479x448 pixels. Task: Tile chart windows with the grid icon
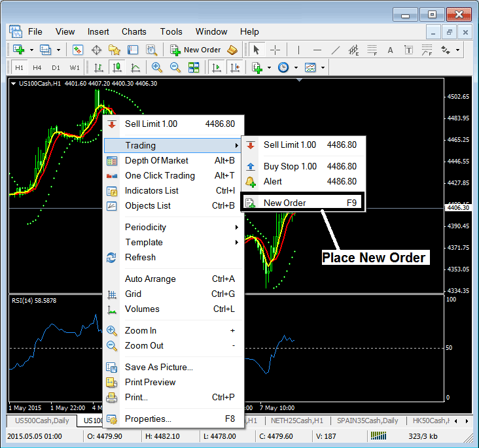[x=194, y=67]
